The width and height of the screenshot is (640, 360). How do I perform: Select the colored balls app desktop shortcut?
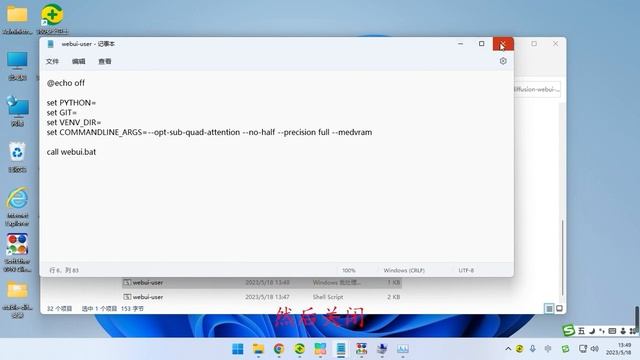click(x=17, y=253)
